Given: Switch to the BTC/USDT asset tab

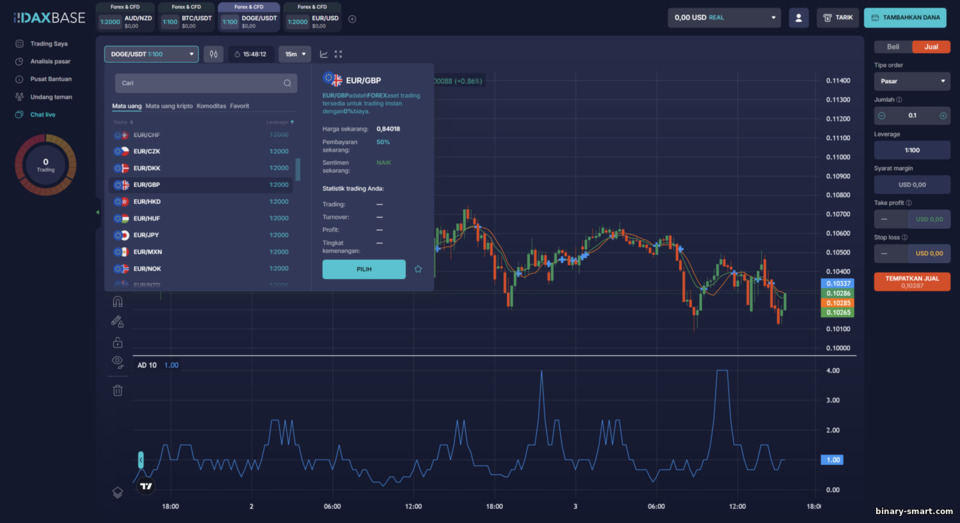Looking at the screenshot, I should (186, 18).
